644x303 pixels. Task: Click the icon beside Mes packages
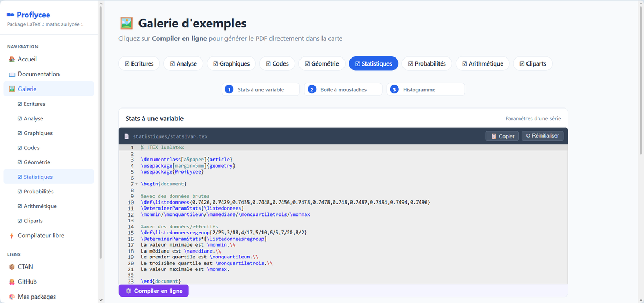tap(12, 297)
